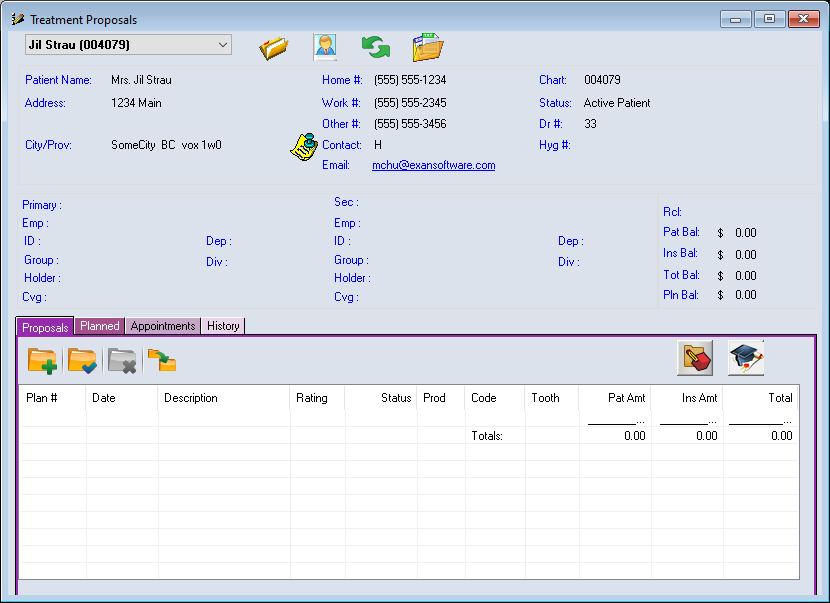Click the open folder icon in top toolbar
Image resolution: width=830 pixels, height=603 pixels.
click(x=274, y=47)
